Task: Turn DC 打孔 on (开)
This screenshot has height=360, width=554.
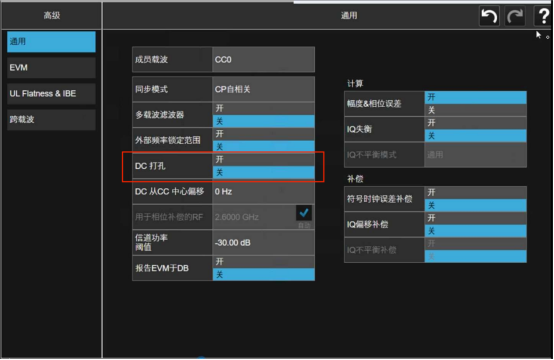Action: (264, 160)
